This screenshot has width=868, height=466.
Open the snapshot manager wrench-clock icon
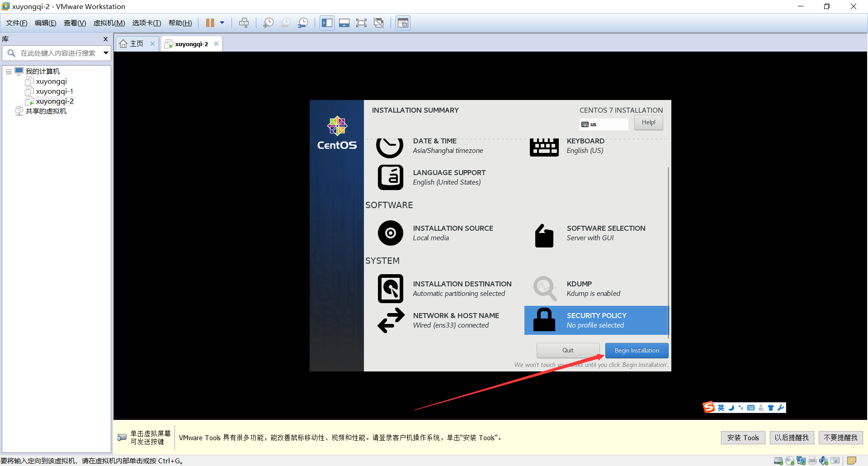(303, 23)
